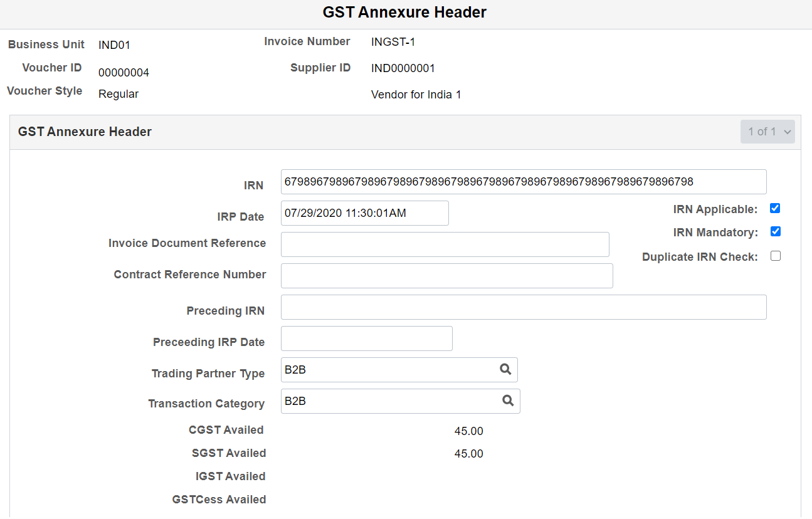
Task: Enable the Duplicate IRN Check checkbox
Action: click(776, 255)
